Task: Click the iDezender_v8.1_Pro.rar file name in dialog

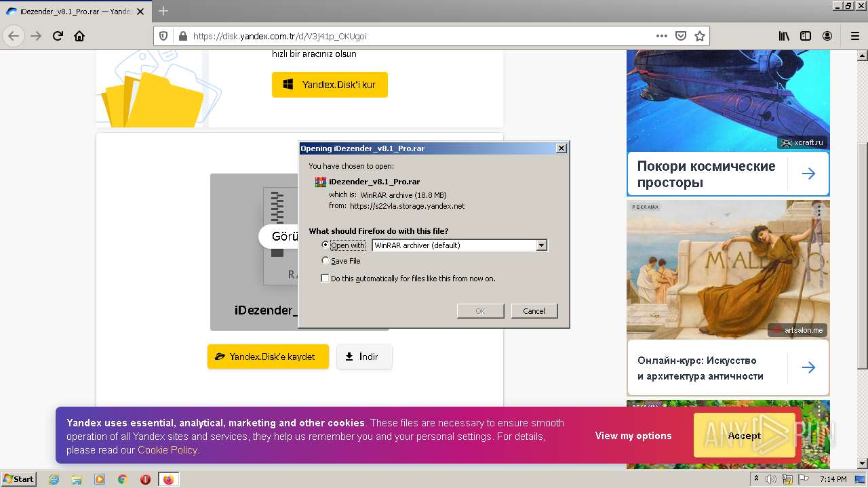Action: (x=374, y=182)
